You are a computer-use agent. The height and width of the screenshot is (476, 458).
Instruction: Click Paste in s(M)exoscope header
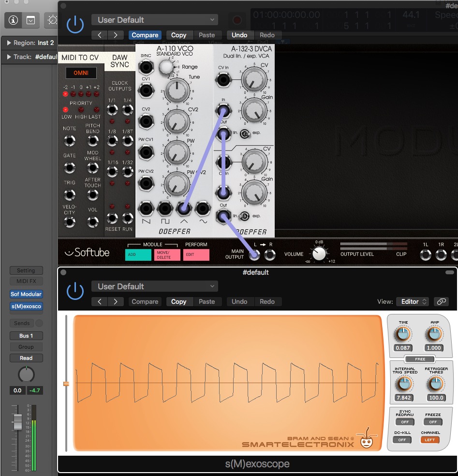coord(207,301)
